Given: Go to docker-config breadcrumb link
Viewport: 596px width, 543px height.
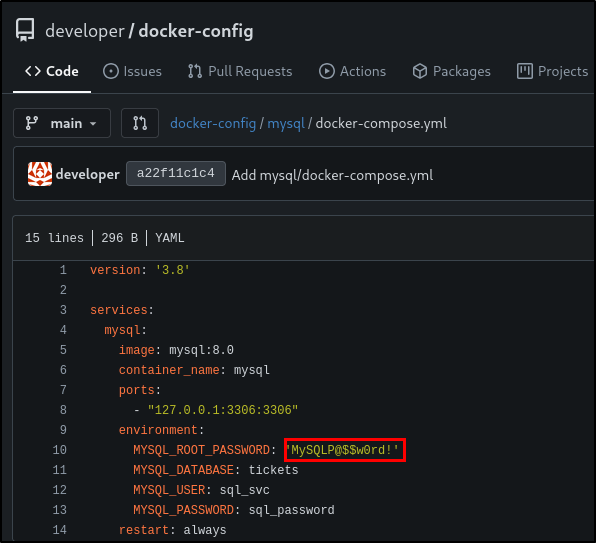Looking at the screenshot, I should click(x=213, y=123).
